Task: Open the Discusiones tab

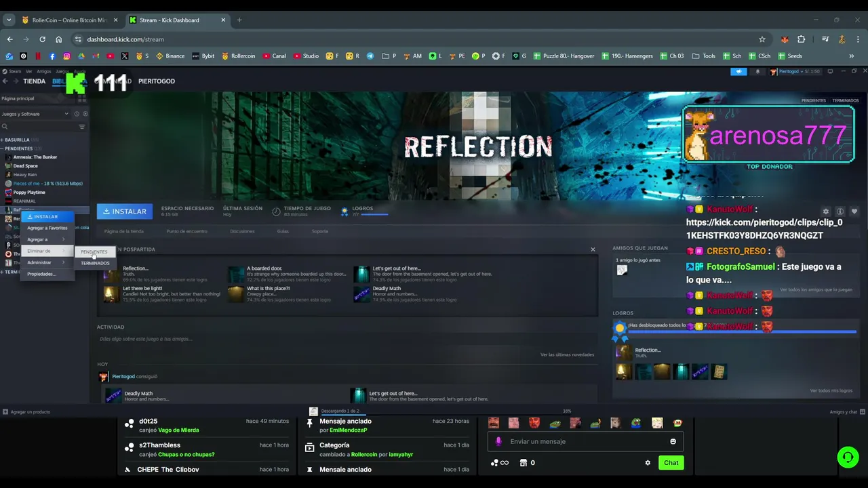Action: point(242,231)
